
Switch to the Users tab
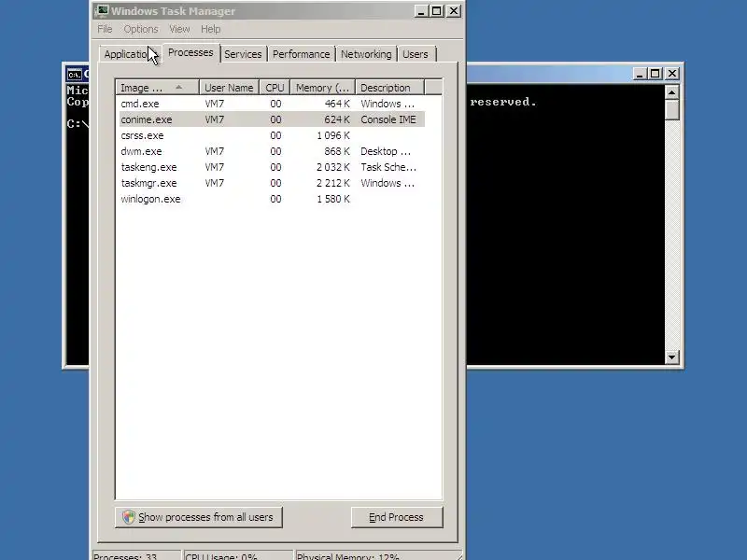(416, 54)
